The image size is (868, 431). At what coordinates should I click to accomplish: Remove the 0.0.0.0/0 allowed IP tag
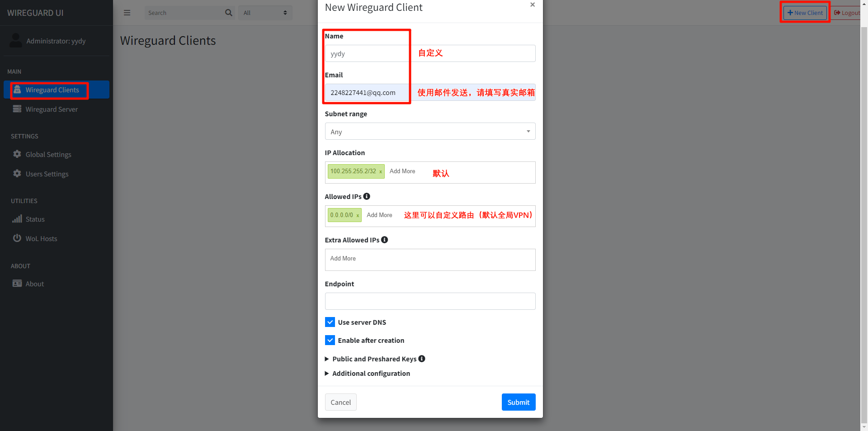(358, 215)
